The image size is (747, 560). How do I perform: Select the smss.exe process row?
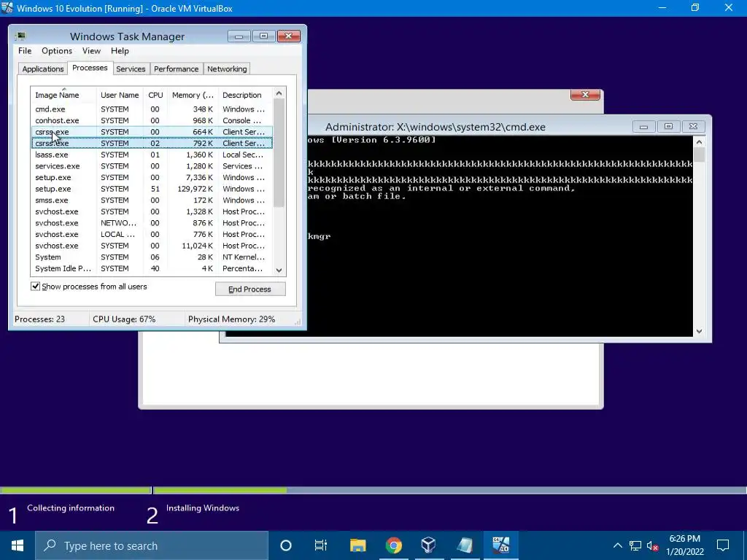click(152, 201)
